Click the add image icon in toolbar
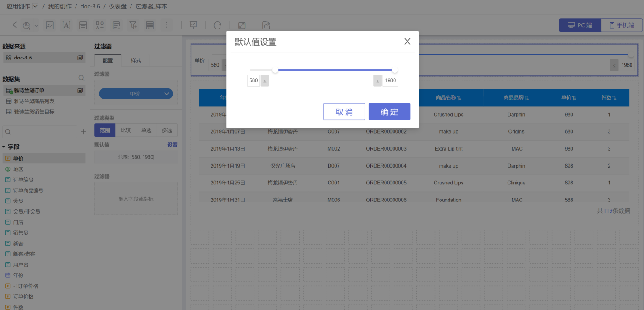This screenshot has height=310, width=644. click(50, 25)
